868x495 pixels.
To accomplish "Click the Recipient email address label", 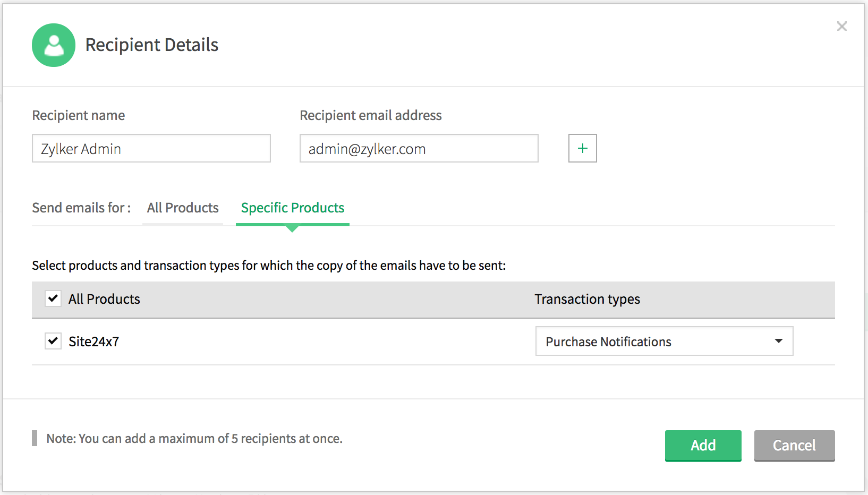I will (370, 115).
